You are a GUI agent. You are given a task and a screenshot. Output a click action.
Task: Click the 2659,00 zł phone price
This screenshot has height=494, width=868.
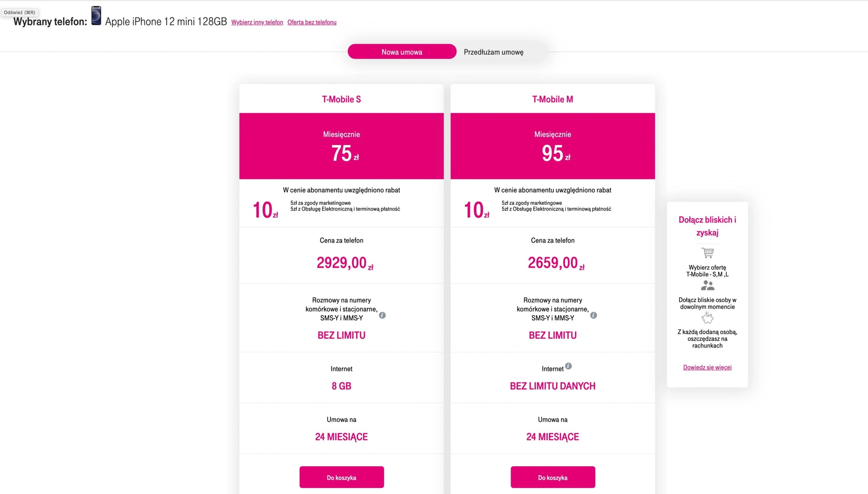click(x=556, y=263)
